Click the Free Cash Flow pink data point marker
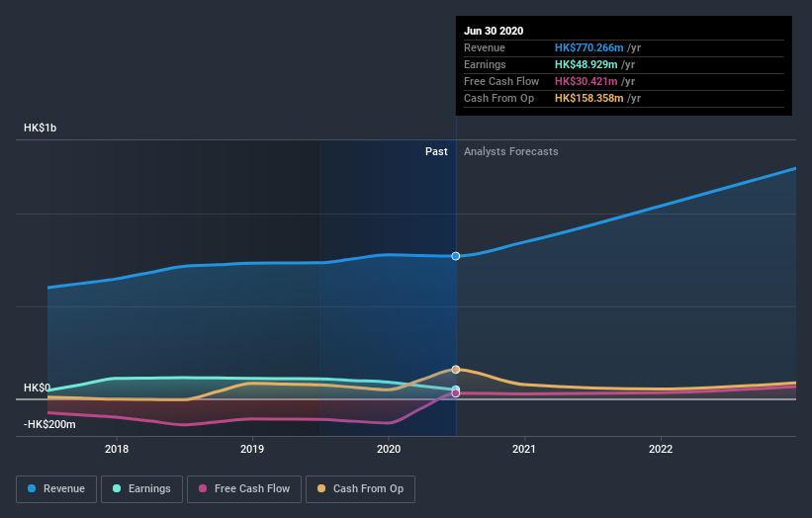This screenshot has width=812, height=518. (x=456, y=393)
